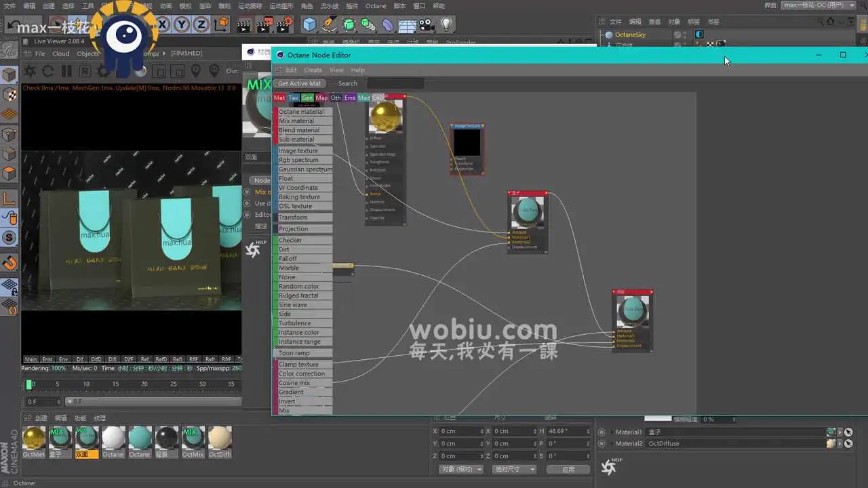Select the spline pen tool icon
The image size is (868, 488).
pyautogui.click(x=329, y=25)
